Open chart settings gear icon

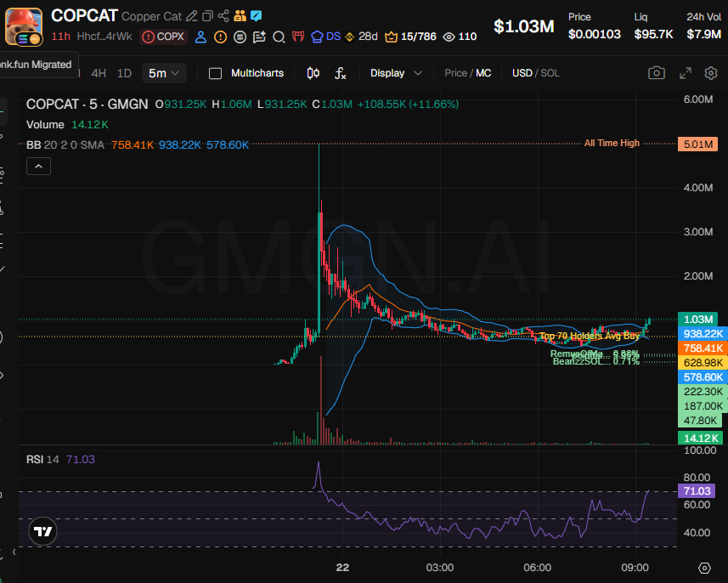[x=711, y=73]
